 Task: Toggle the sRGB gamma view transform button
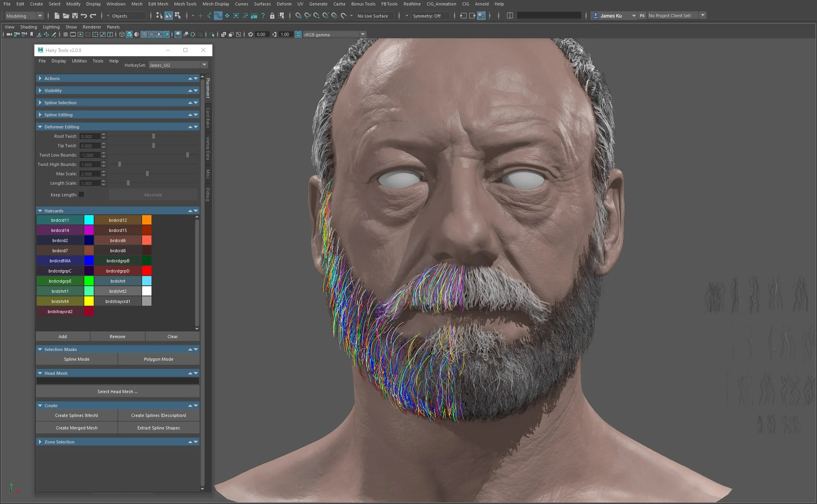298,34
